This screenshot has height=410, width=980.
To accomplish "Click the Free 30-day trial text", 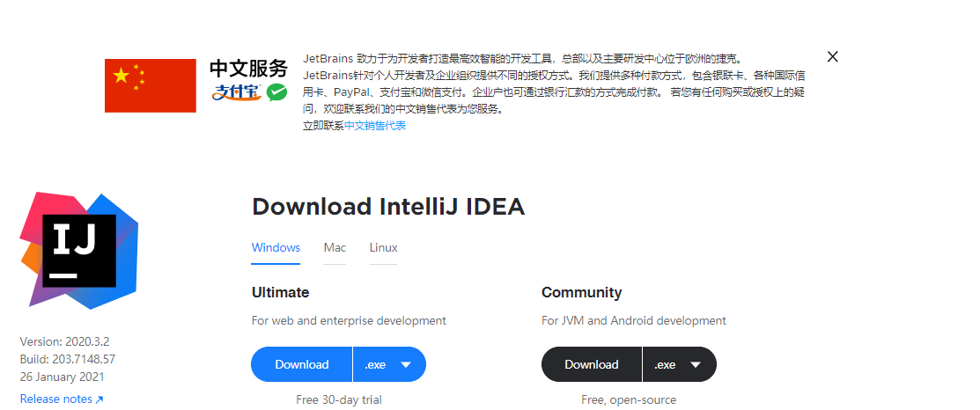I will [339, 399].
